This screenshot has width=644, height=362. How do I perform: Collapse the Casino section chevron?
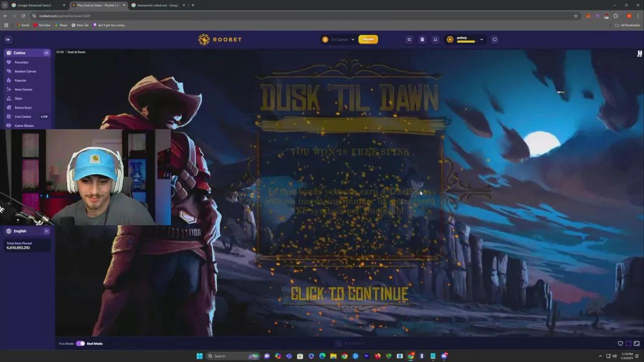click(46, 53)
